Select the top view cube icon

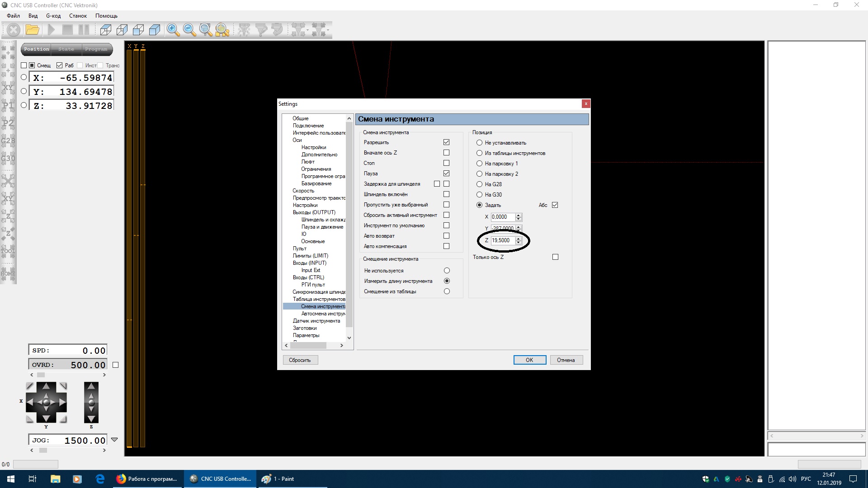(x=106, y=30)
